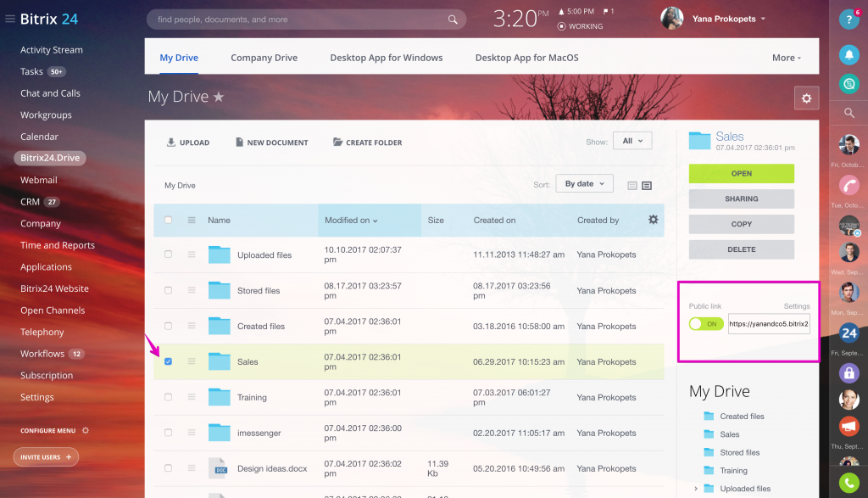Open row menu for Sales folder
The width and height of the screenshot is (868, 498).
click(x=192, y=361)
